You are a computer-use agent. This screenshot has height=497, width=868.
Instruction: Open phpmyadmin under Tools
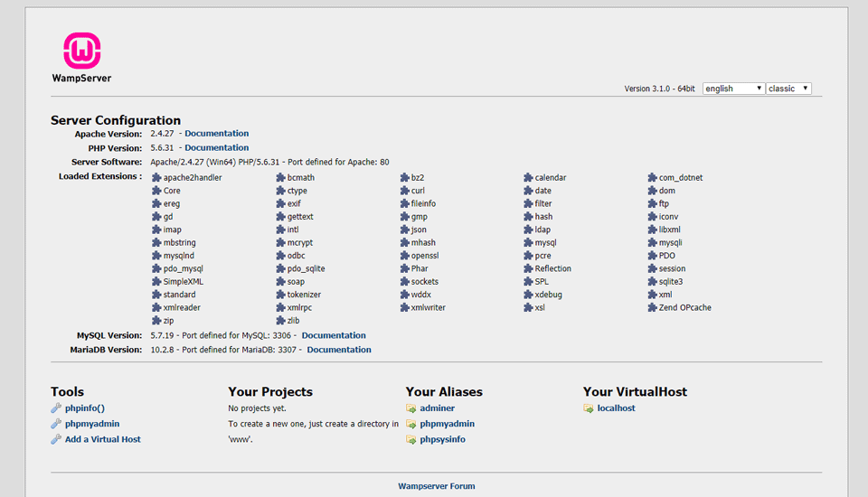pos(92,424)
